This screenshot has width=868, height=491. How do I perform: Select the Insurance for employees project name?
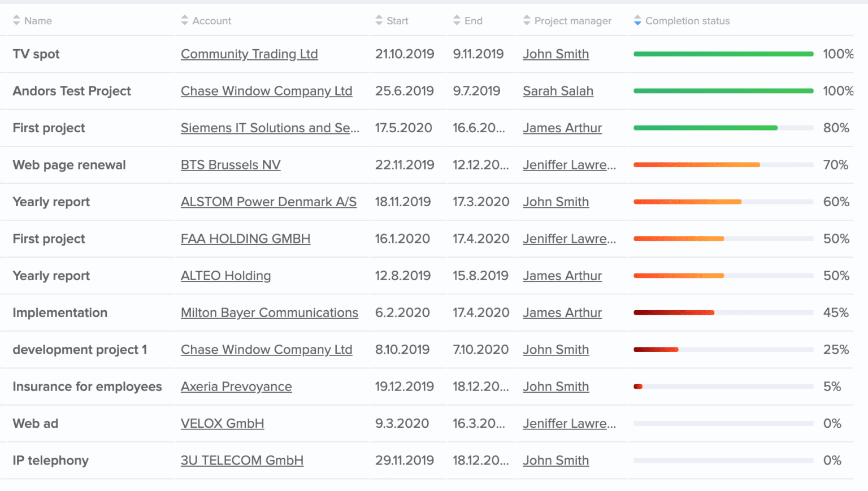(x=87, y=386)
